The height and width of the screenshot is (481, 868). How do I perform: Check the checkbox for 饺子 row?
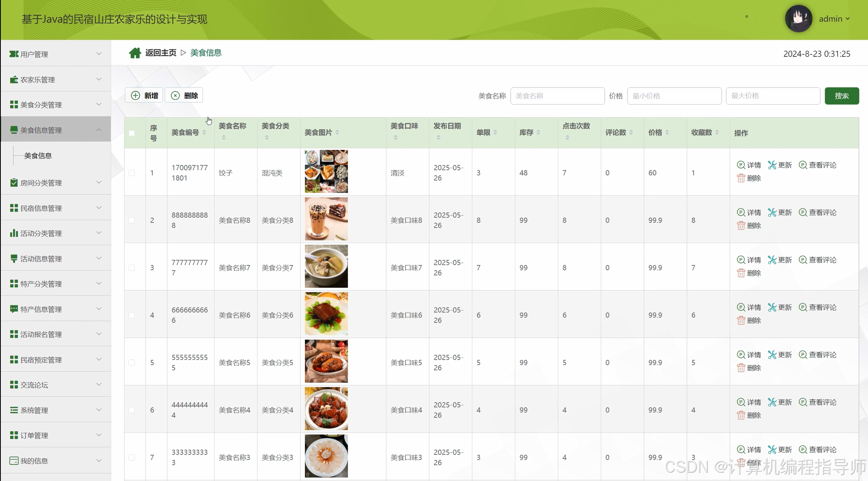[132, 173]
